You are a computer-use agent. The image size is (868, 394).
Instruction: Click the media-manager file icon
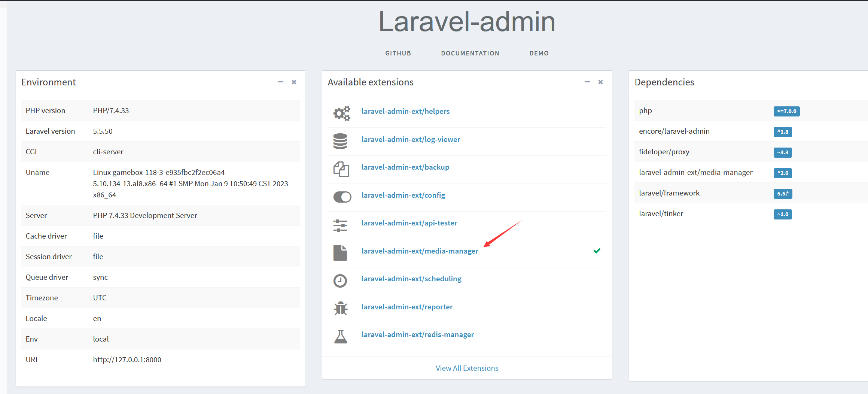coord(340,253)
